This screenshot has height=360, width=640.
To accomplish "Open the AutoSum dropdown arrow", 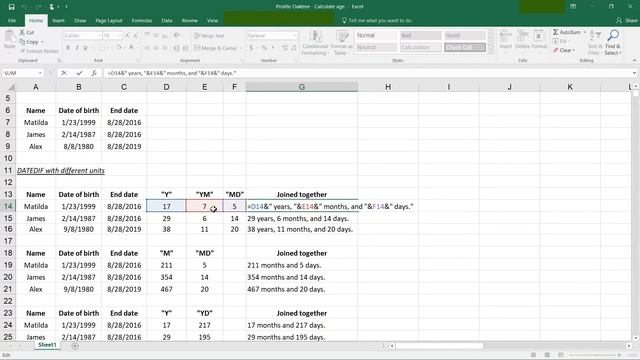I will 584,32.
